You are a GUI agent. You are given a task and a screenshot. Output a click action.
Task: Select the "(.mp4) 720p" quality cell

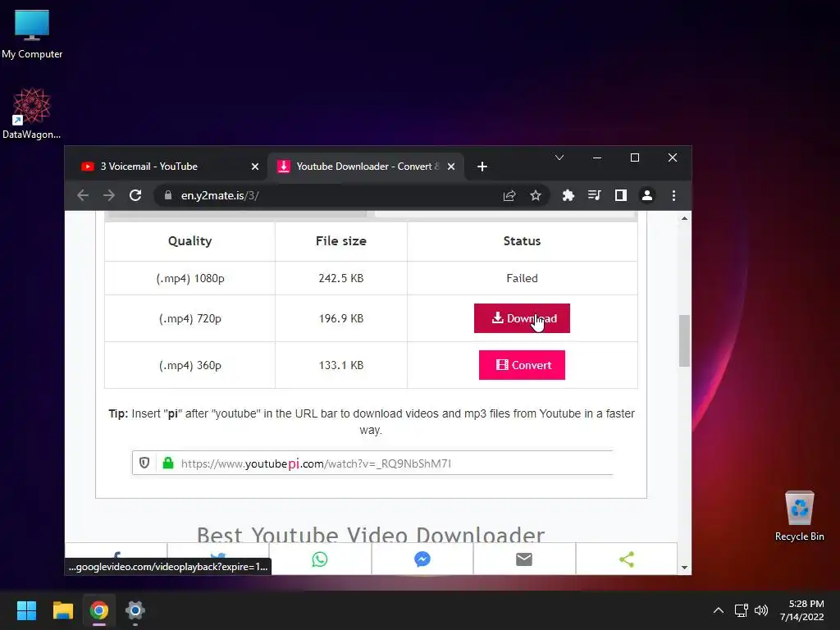tap(190, 318)
